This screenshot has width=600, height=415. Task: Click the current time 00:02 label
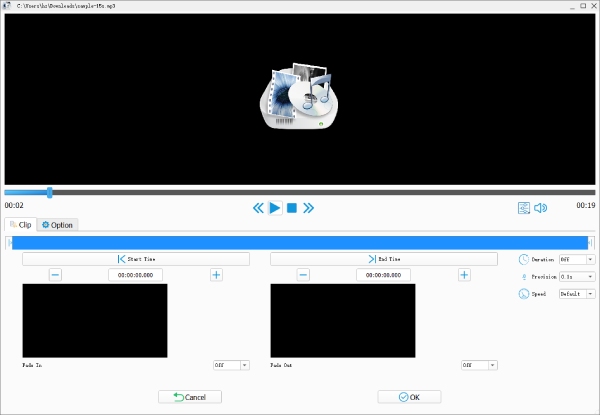click(14, 205)
